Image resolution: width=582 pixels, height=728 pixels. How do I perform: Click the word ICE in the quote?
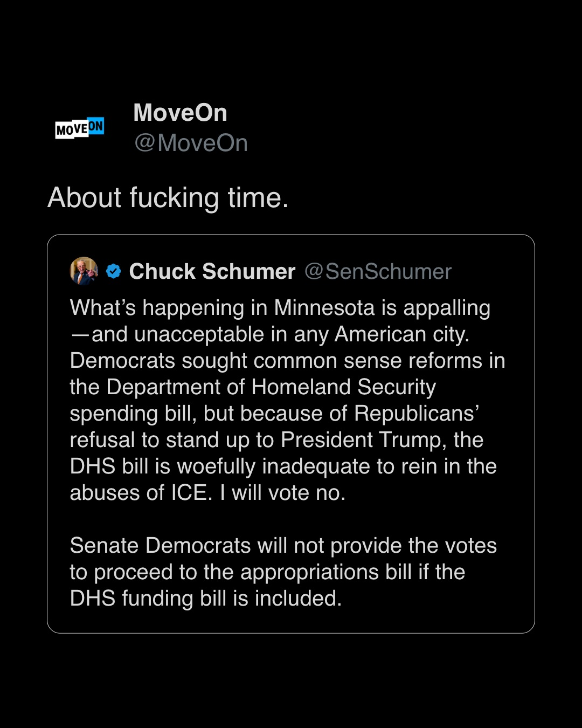pos(189,493)
